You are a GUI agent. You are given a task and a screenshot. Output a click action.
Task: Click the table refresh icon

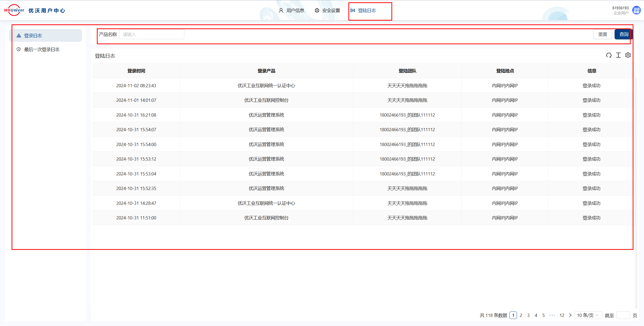609,55
